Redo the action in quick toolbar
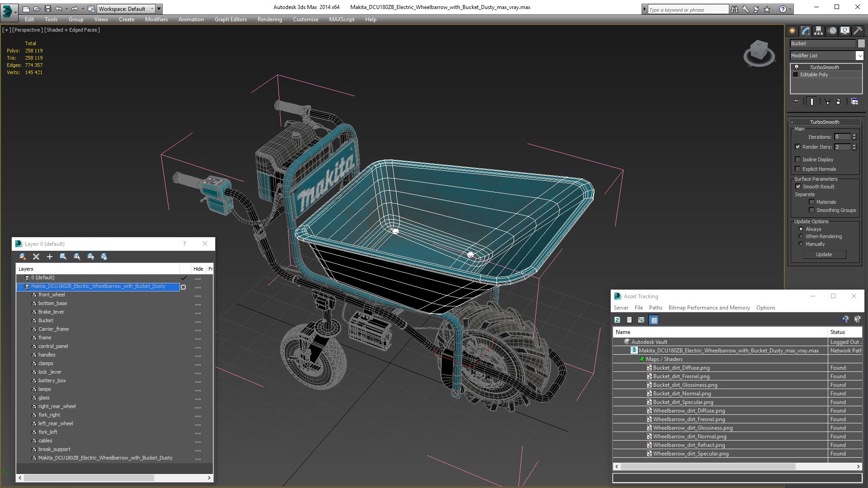The image size is (868, 488). pos(75,9)
